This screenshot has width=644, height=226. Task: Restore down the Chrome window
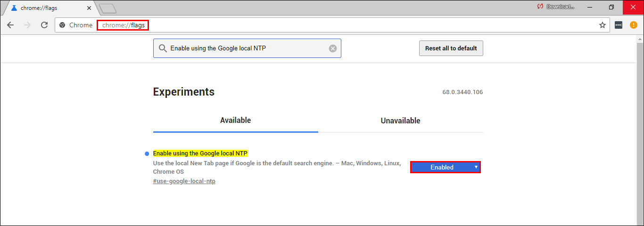pyautogui.click(x=611, y=7)
